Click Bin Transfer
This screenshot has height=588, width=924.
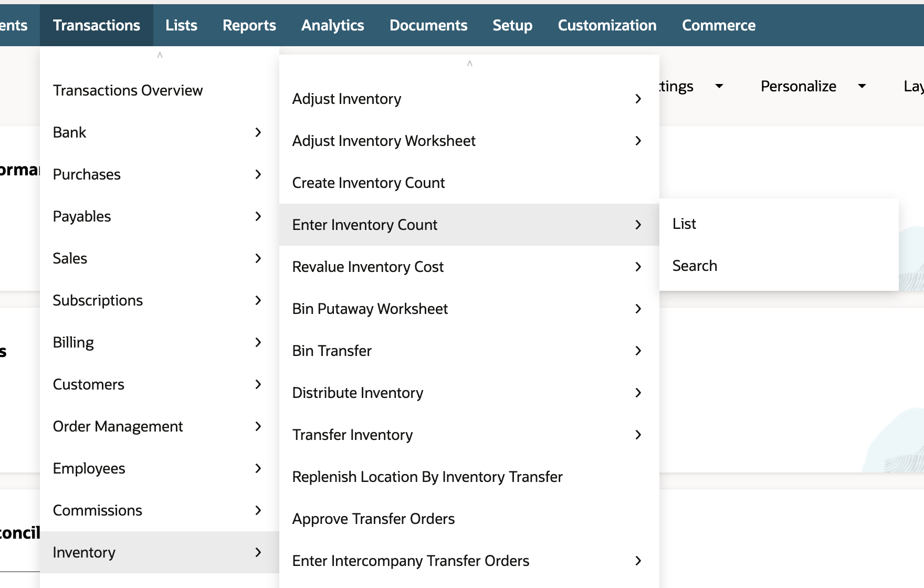tap(469, 351)
